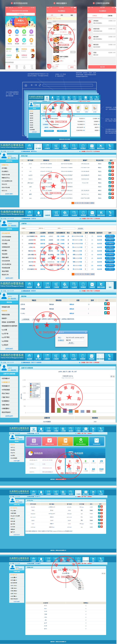Tick the checkbox of the first store list row
Screen dimensions: 117x644
click(22, 236)
